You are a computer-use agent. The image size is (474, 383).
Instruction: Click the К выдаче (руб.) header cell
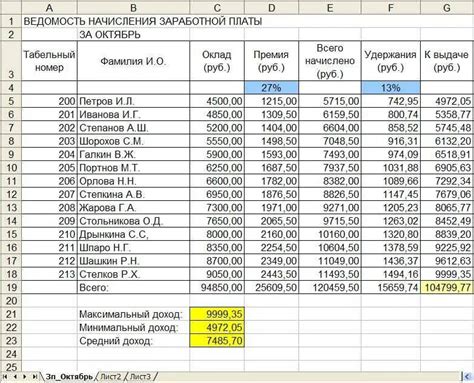(x=447, y=61)
